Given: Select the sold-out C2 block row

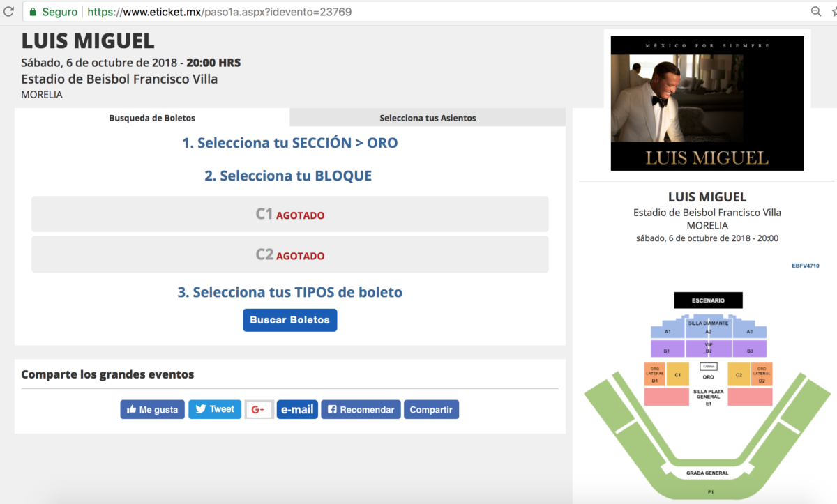Looking at the screenshot, I should pos(290,254).
